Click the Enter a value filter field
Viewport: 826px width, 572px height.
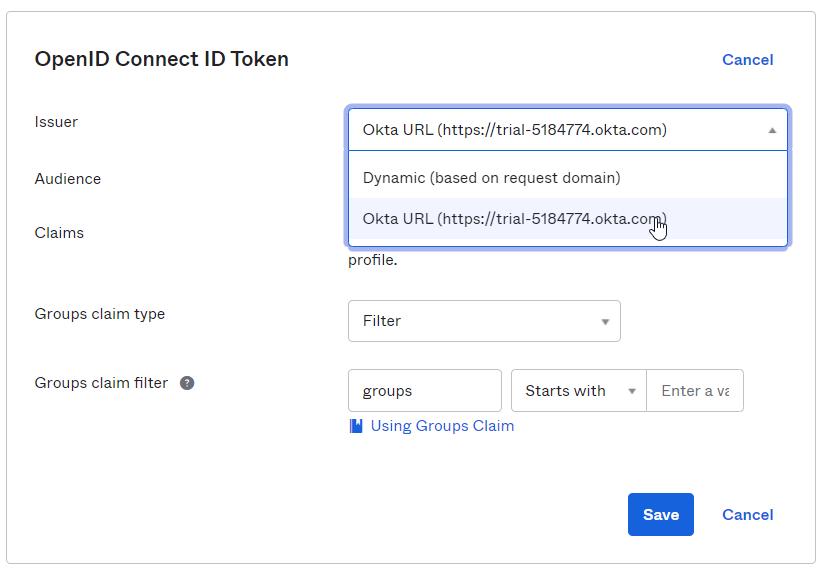coord(695,390)
